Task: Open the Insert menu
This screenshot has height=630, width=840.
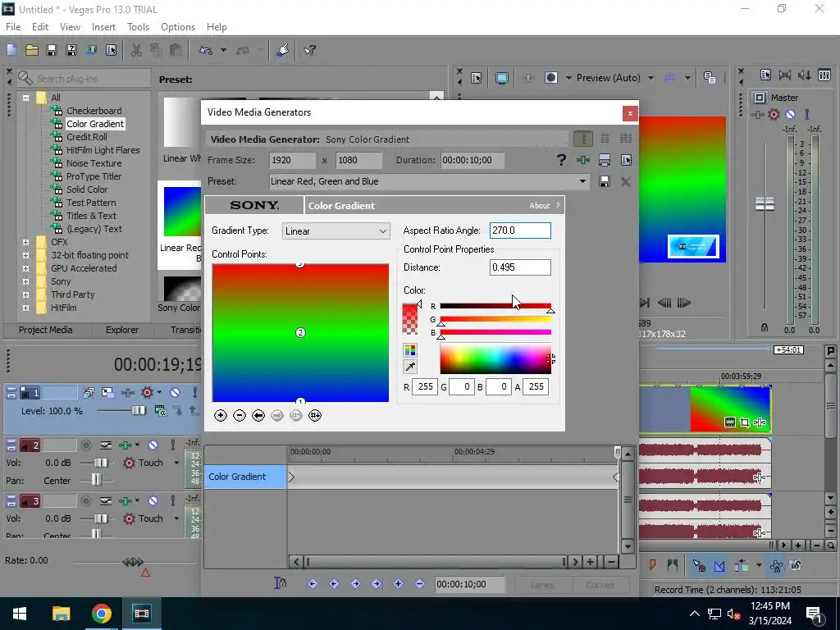Action: pyautogui.click(x=103, y=27)
